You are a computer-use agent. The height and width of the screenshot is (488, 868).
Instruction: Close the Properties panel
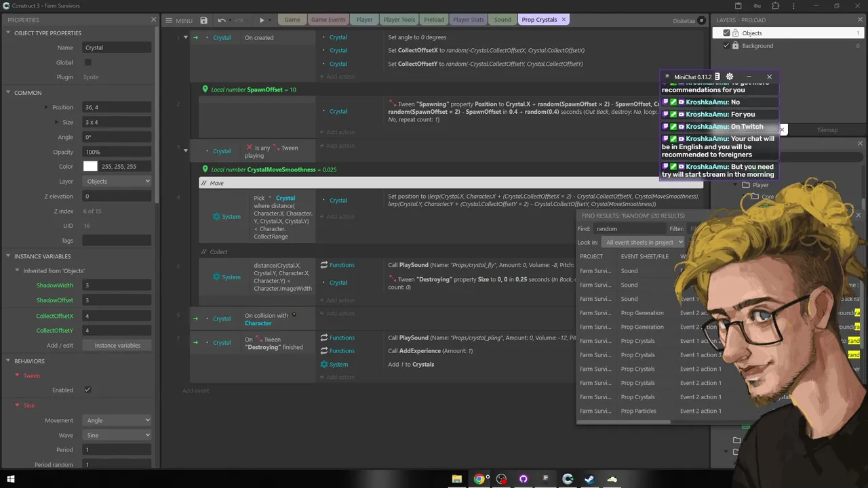point(153,20)
